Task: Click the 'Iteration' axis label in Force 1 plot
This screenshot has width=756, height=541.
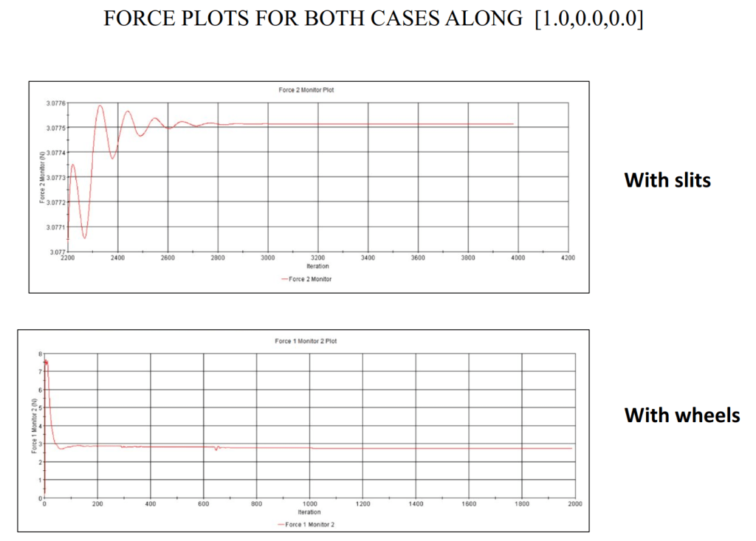Action: coord(309,511)
